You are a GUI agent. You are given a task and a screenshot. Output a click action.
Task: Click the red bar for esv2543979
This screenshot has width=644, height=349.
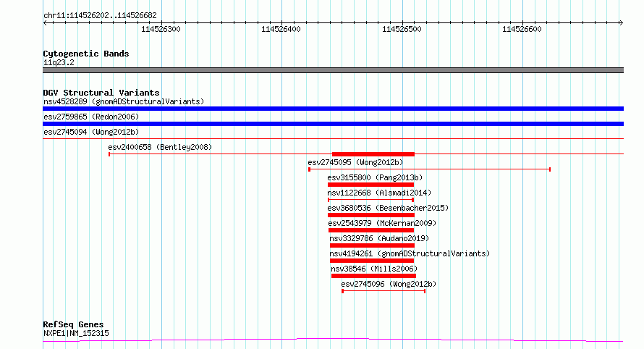point(371,230)
